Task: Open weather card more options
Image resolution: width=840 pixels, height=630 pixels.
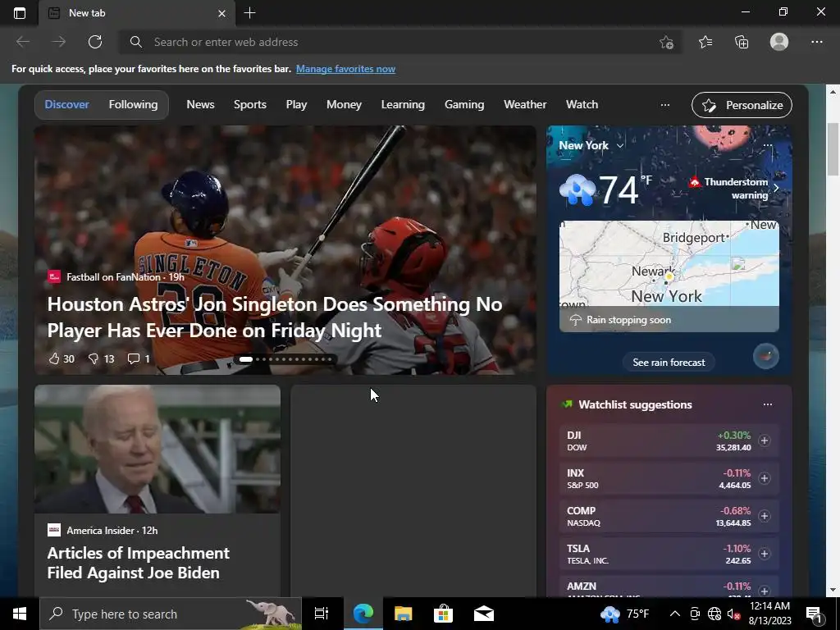Action: (768, 145)
